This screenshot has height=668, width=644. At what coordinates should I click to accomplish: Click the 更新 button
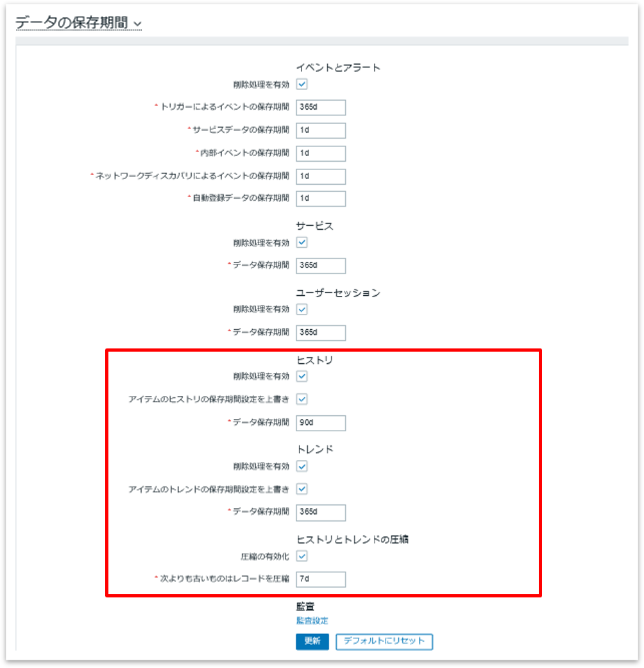pos(312,642)
